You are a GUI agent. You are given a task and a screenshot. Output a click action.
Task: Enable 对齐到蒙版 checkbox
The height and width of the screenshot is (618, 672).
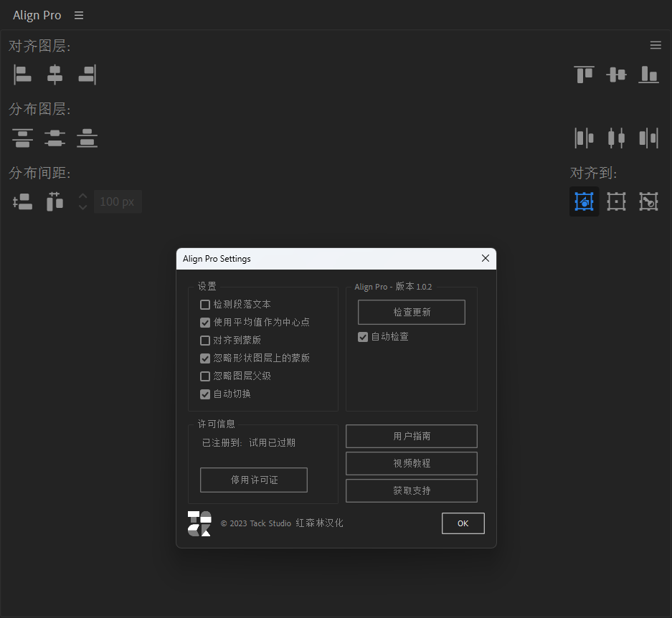[205, 341]
